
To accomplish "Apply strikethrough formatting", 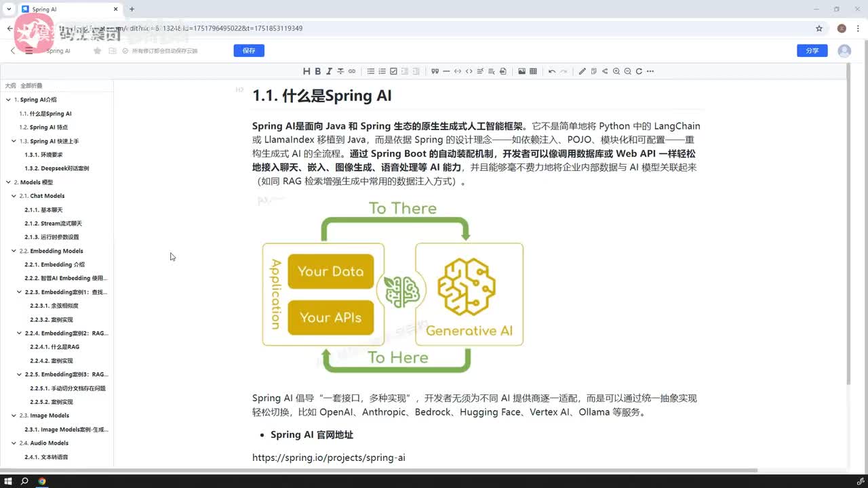I will pos(340,71).
